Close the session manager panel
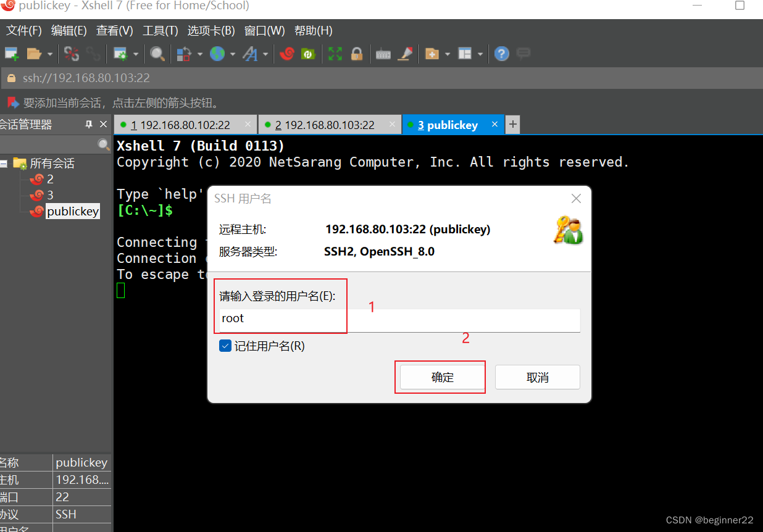Image resolution: width=763 pixels, height=532 pixels. 103,125
